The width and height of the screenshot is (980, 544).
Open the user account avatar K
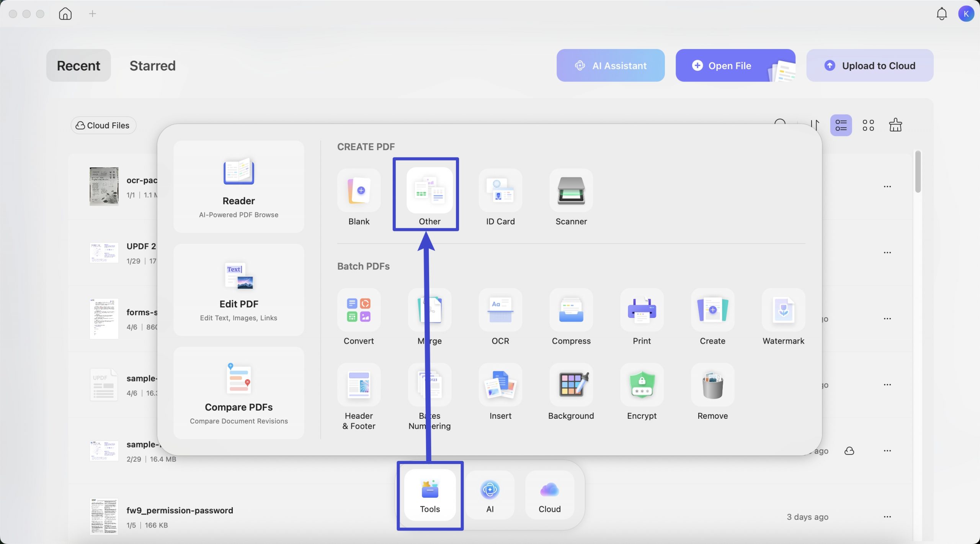966,14
